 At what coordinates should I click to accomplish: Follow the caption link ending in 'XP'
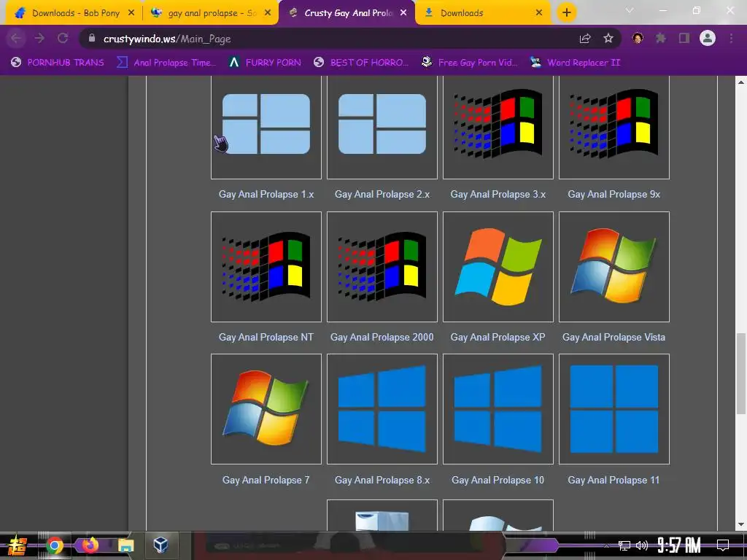tap(498, 337)
